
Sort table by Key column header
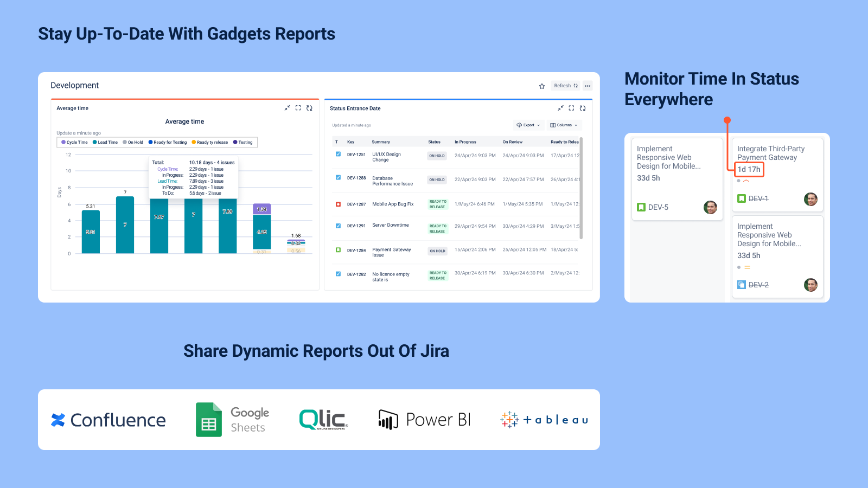coord(350,142)
